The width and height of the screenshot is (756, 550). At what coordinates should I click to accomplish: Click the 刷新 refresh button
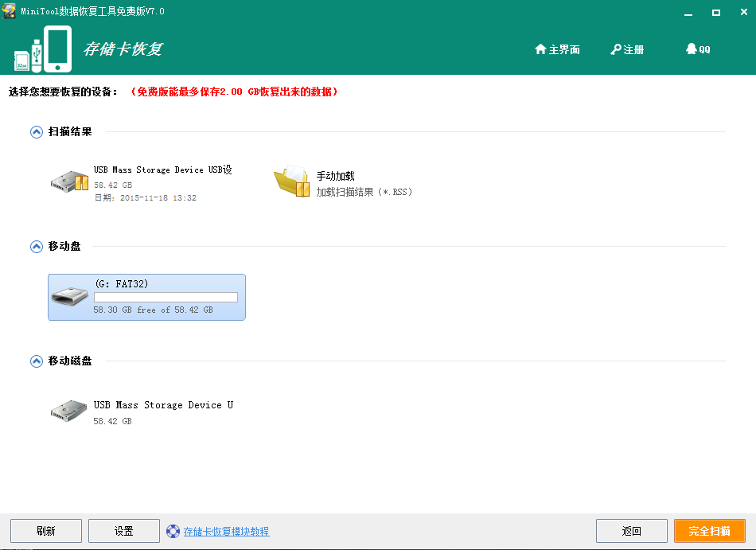(46, 531)
